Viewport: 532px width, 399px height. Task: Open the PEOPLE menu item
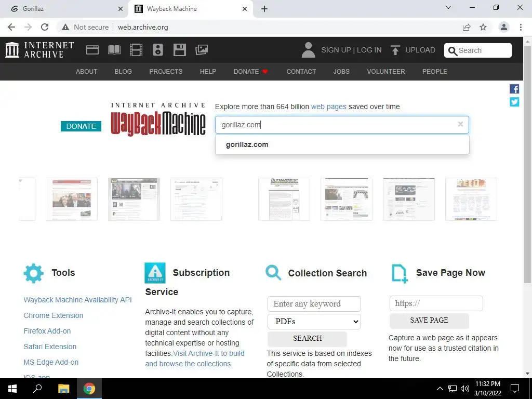(435, 72)
